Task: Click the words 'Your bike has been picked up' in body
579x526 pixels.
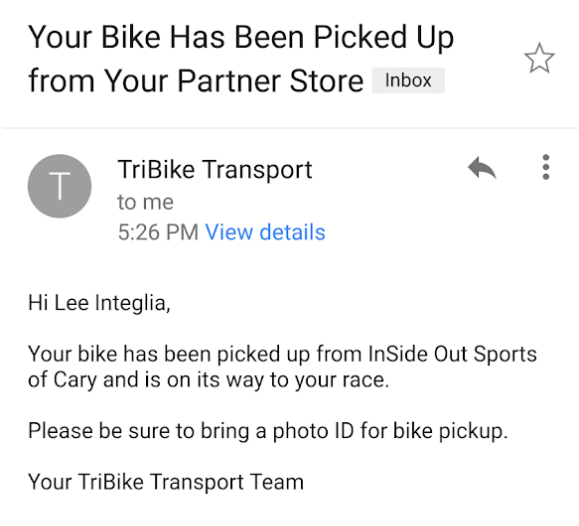Action: [x=169, y=354]
